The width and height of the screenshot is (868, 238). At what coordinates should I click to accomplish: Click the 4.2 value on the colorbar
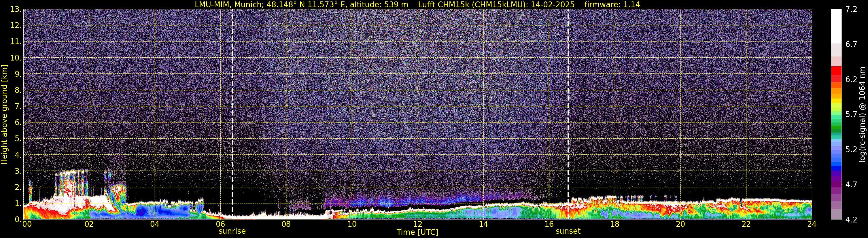851,220
